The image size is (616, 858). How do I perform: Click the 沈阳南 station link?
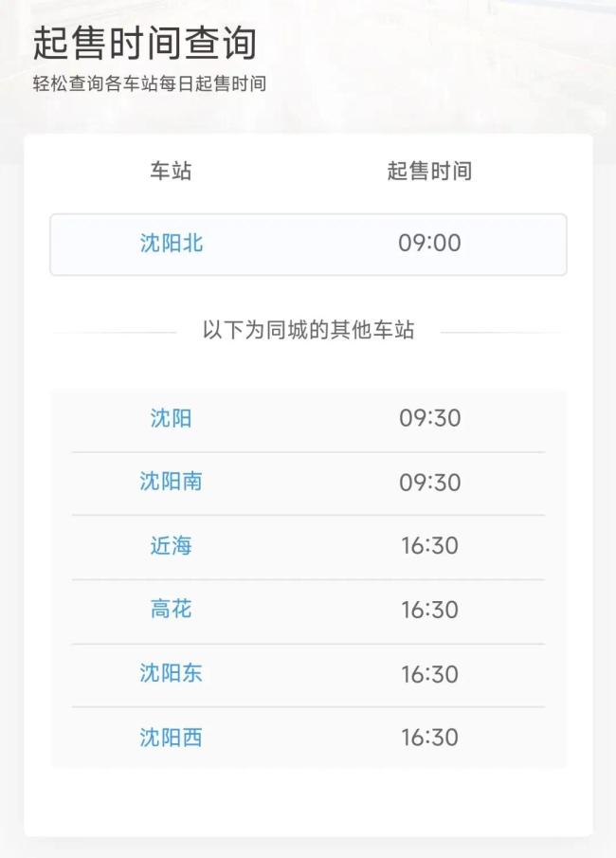(x=169, y=482)
